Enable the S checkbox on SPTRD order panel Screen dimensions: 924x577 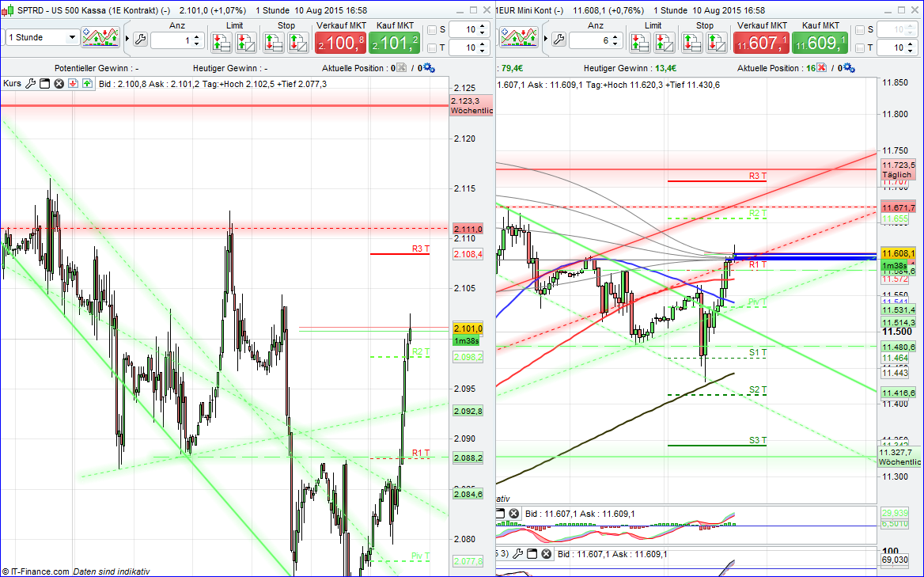(x=431, y=29)
